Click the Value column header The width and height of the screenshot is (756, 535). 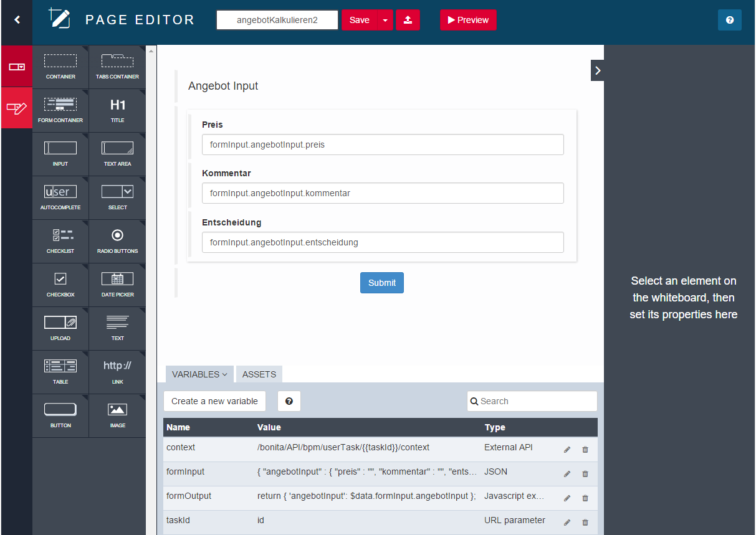point(269,427)
